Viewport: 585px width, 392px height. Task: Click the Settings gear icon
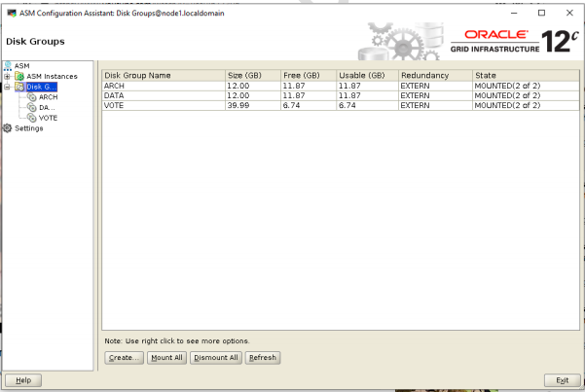point(8,128)
